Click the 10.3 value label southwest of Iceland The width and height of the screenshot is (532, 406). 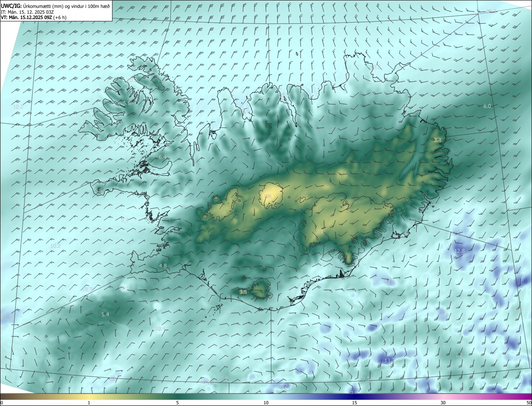click(x=86, y=289)
